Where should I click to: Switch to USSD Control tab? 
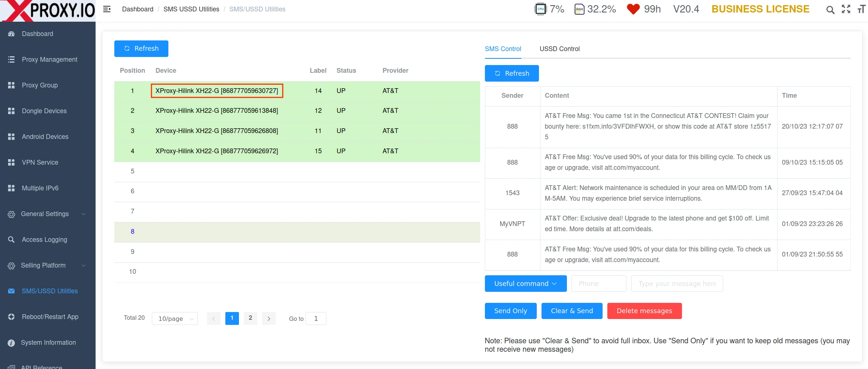560,49
